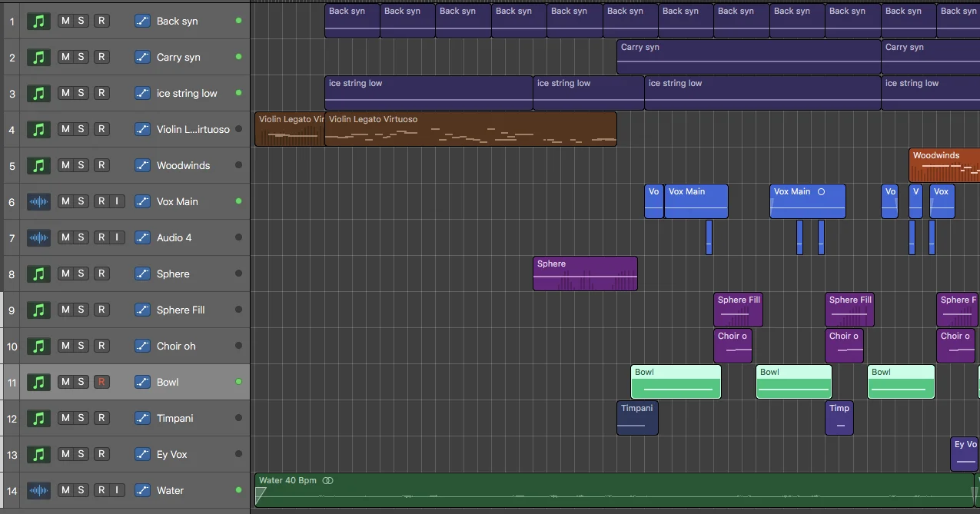Mute the Timpani track

click(65, 418)
